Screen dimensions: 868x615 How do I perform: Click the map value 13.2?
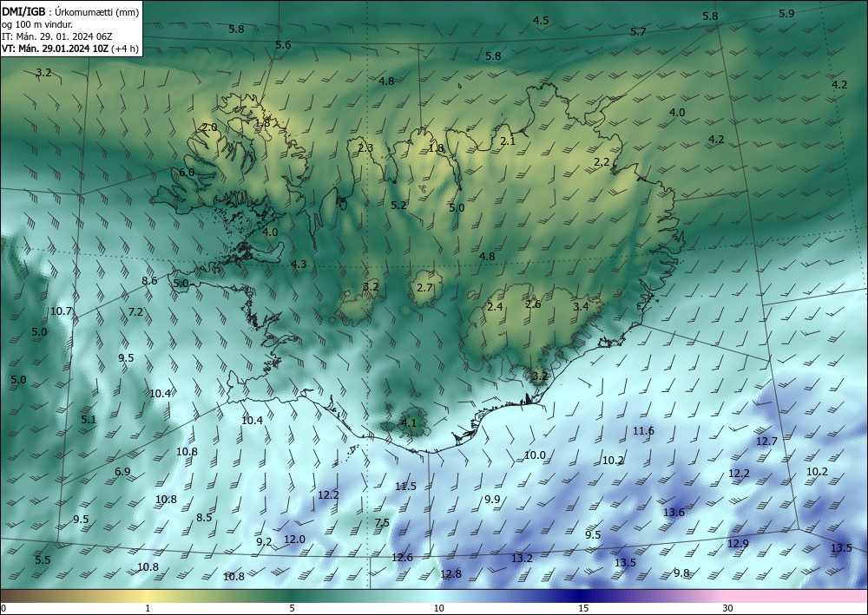[x=522, y=559]
